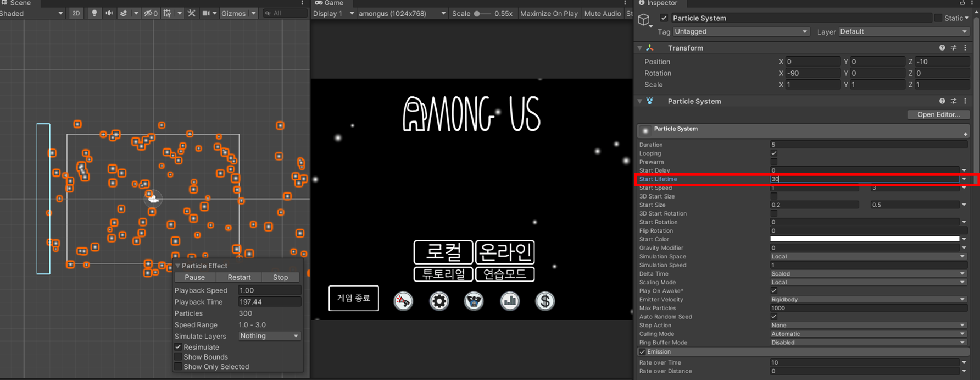Disable the Emission module checkbox
Image resolution: width=980 pixels, height=380 pixels.
(642, 352)
